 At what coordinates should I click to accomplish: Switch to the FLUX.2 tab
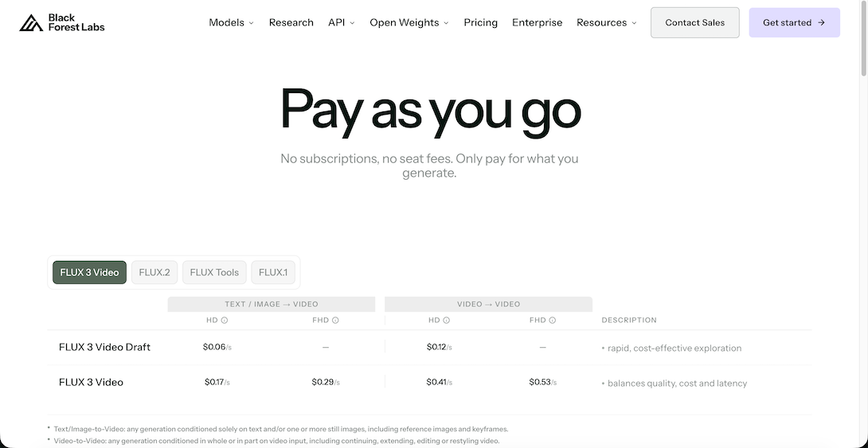point(154,272)
